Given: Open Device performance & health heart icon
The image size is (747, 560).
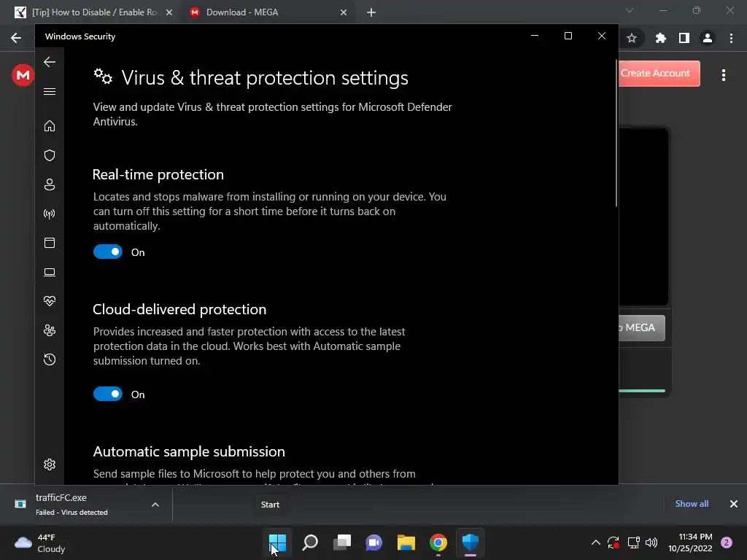Looking at the screenshot, I should click(x=50, y=301).
